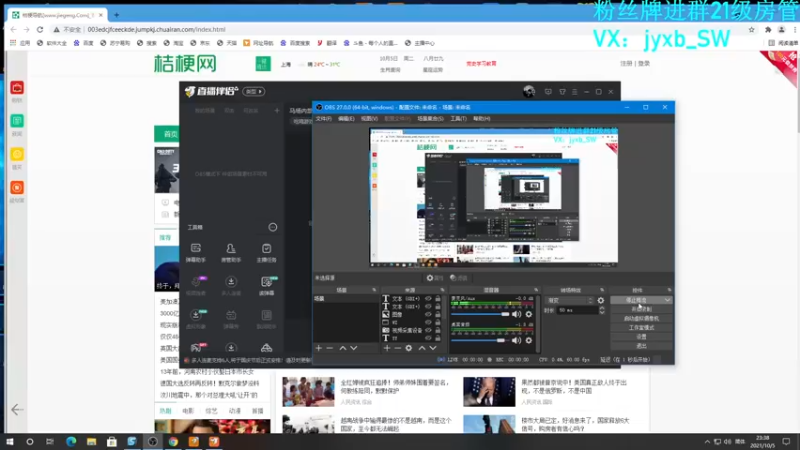The width and height of the screenshot is (800, 450).
Task: Collapse 工具箱 with the round minus icon
Action: [273, 227]
